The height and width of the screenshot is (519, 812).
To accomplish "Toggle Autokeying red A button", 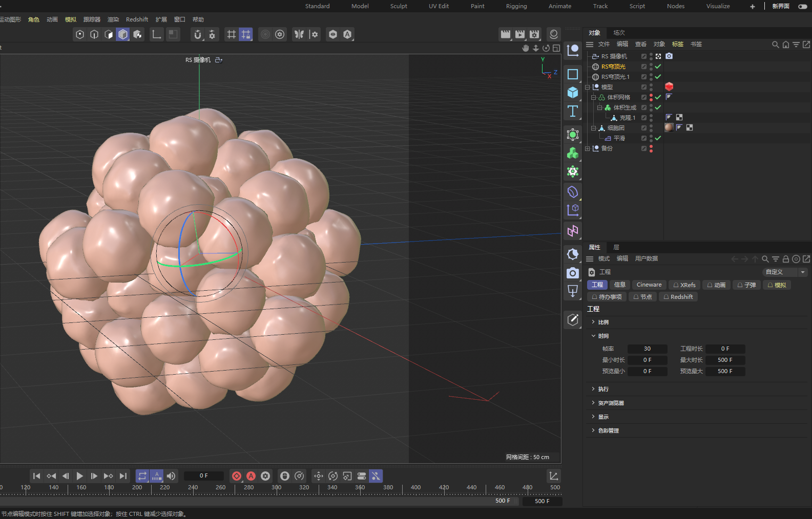I will 251,476.
